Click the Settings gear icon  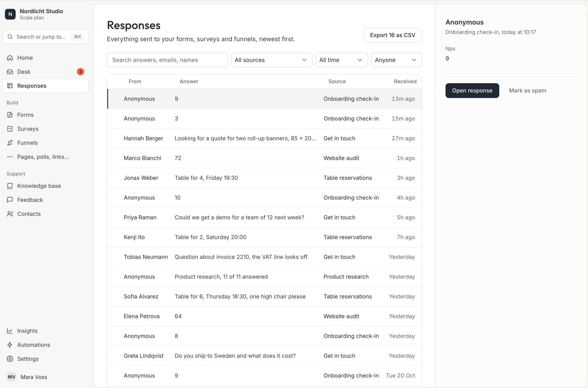[x=10, y=359]
